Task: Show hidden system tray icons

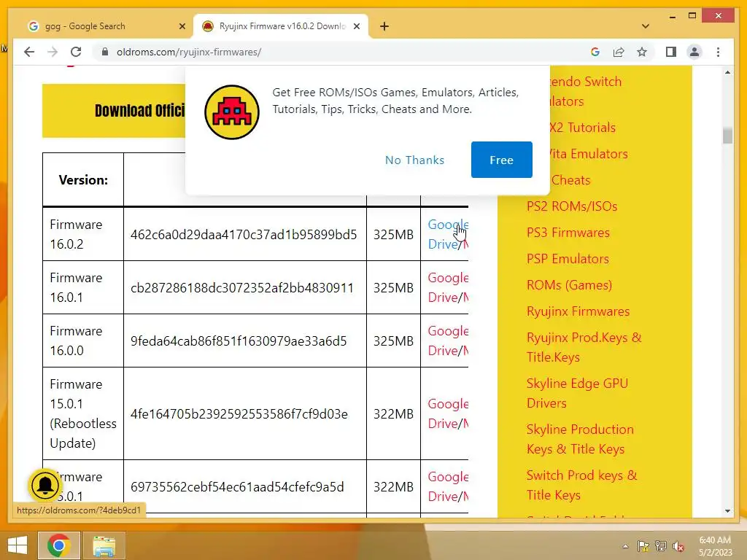Action: point(625,546)
